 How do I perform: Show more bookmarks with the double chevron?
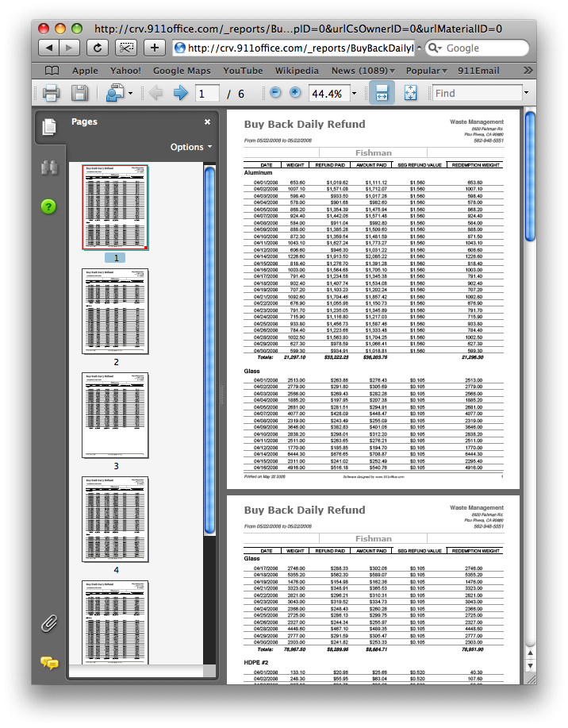528,70
